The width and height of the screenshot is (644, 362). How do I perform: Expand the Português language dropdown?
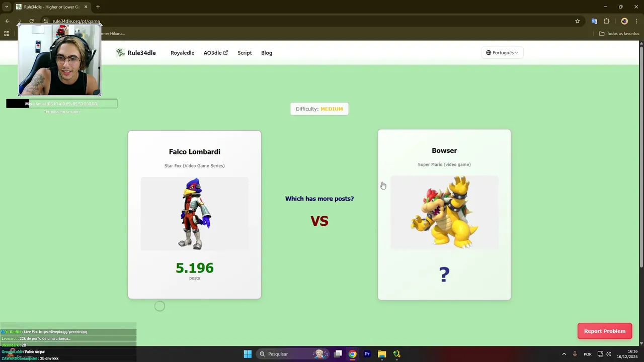(x=502, y=53)
